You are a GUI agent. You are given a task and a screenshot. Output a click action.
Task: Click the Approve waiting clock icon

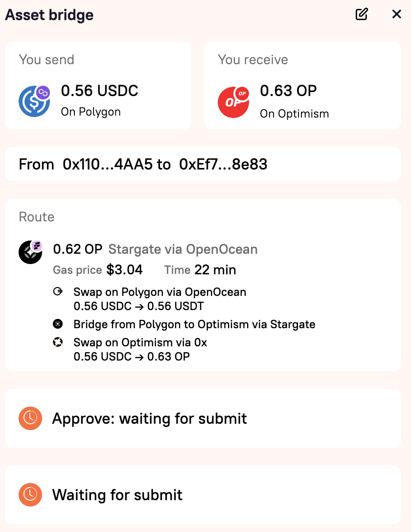click(x=30, y=418)
